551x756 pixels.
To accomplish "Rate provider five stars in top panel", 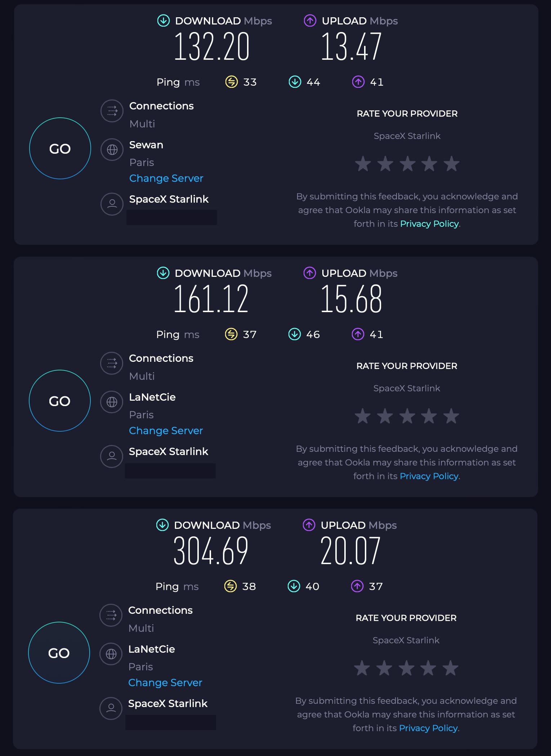I will tap(452, 164).
